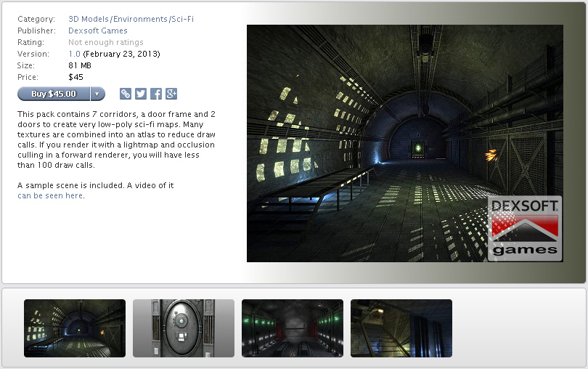Click the copy link share icon

[x=126, y=94]
